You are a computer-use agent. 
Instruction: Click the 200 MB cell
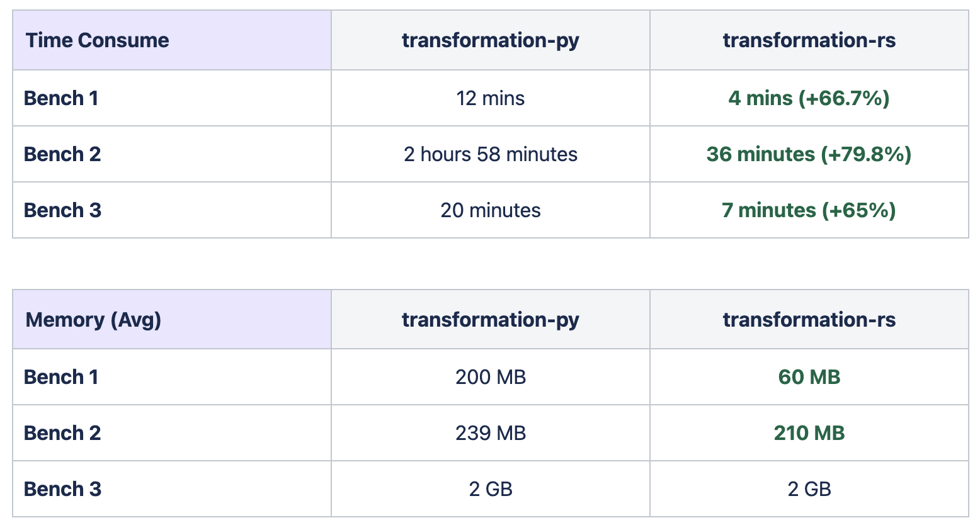pyautogui.click(x=490, y=377)
